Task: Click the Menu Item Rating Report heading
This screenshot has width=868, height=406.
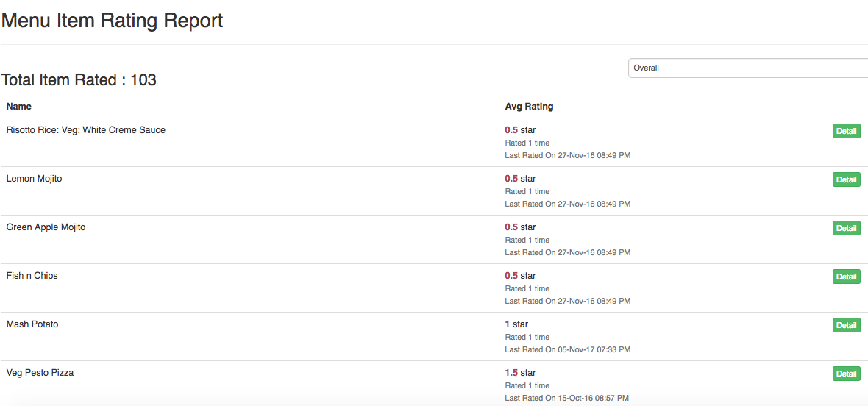Action: (113, 21)
